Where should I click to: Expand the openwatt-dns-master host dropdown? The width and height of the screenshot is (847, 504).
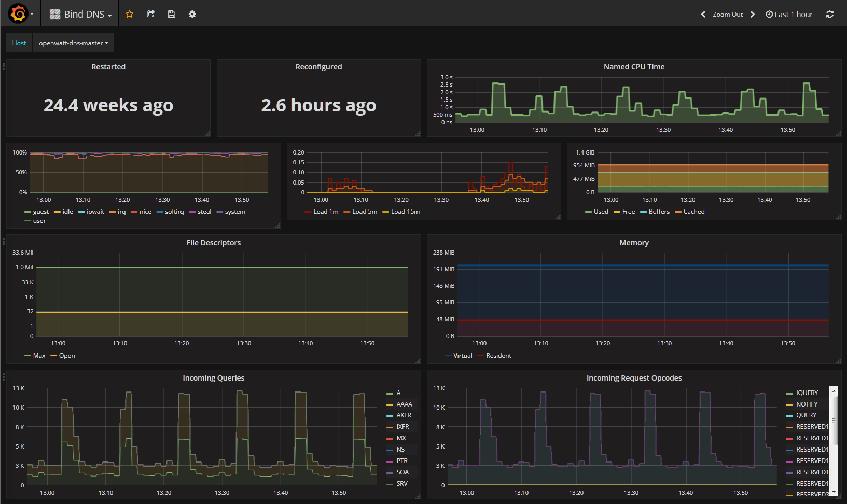point(73,43)
